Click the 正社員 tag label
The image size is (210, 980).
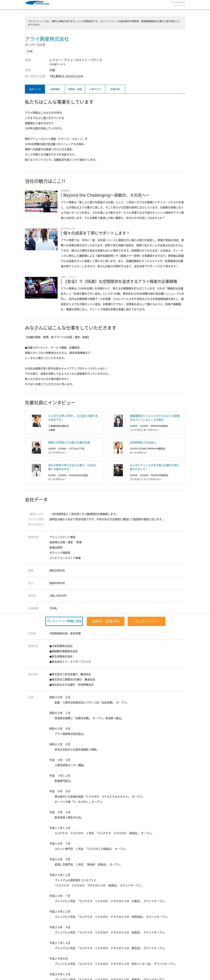point(29,51)
